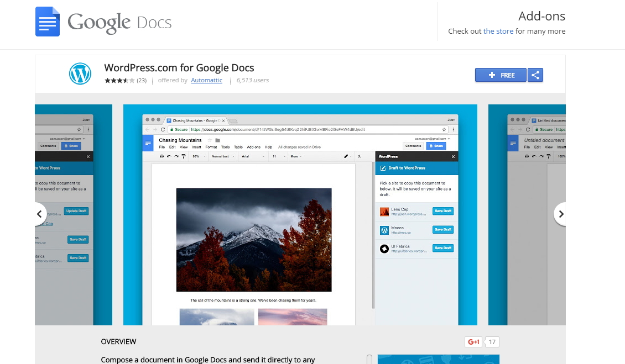Click browser back arrow in center screenshot
The image size is (625, 364).
147,129
